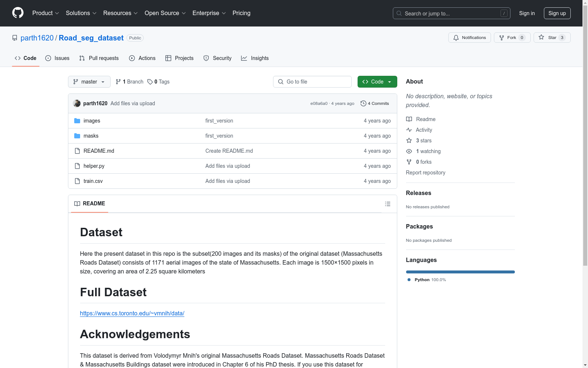Open the README.md file
Image resolution: width=588 pixels, height=368 pixels.
[99, 151]
